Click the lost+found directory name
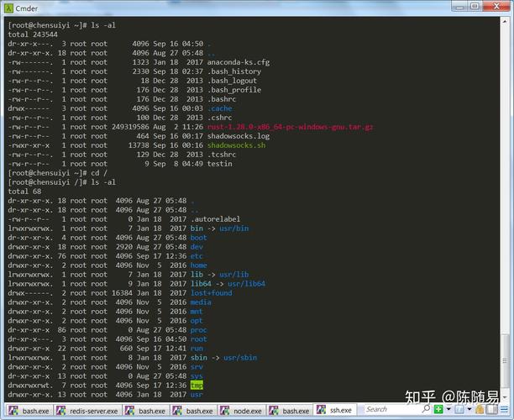Viewport: 514px width, 420px height. click(212, 293)
